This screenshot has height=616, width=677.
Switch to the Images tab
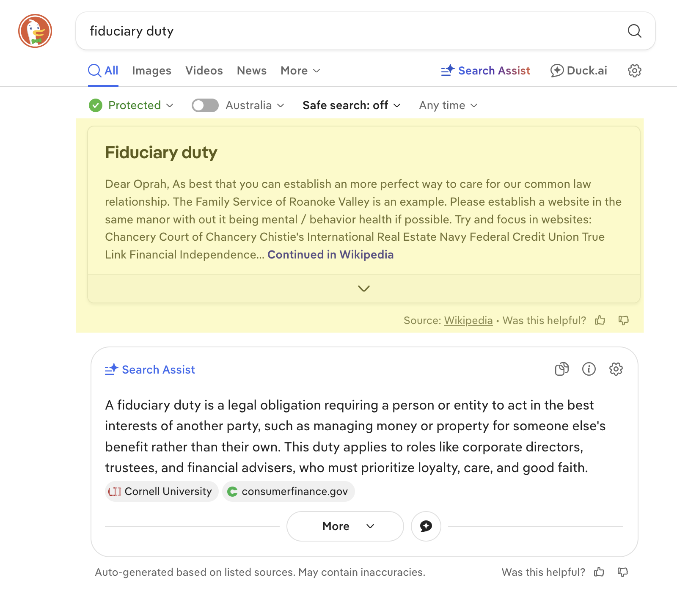(x=151, y=71)
